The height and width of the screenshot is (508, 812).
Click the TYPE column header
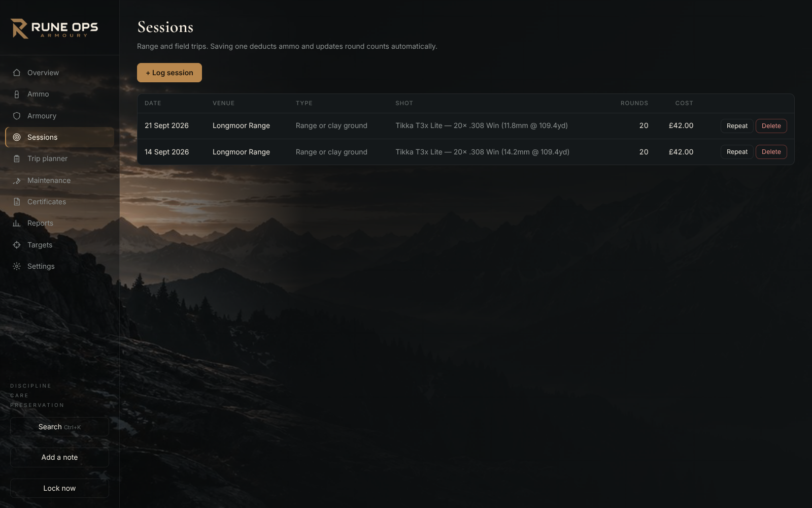pyautogui.click(x=304, y=103)
